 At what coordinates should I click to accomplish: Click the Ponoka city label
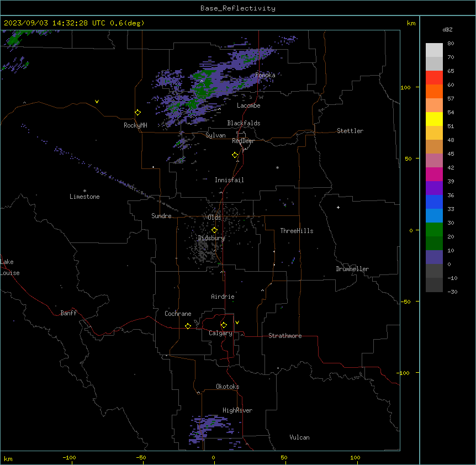(x=265, y=75)
